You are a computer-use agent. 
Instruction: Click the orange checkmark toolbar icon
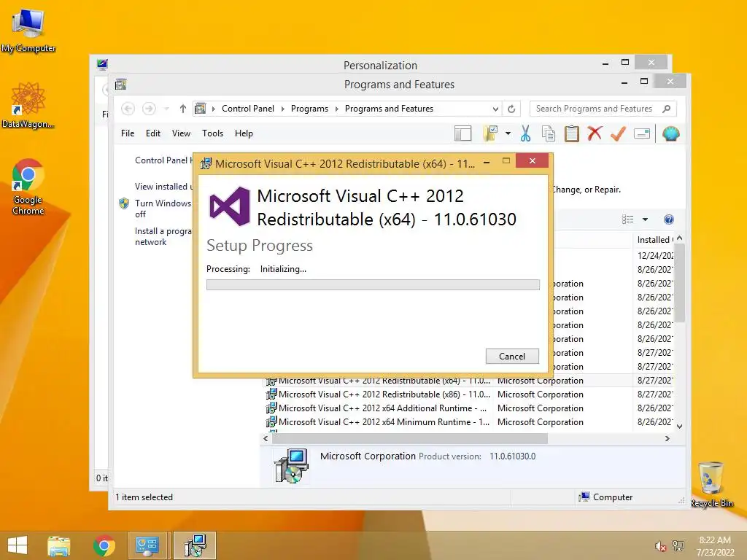(618, 134)
